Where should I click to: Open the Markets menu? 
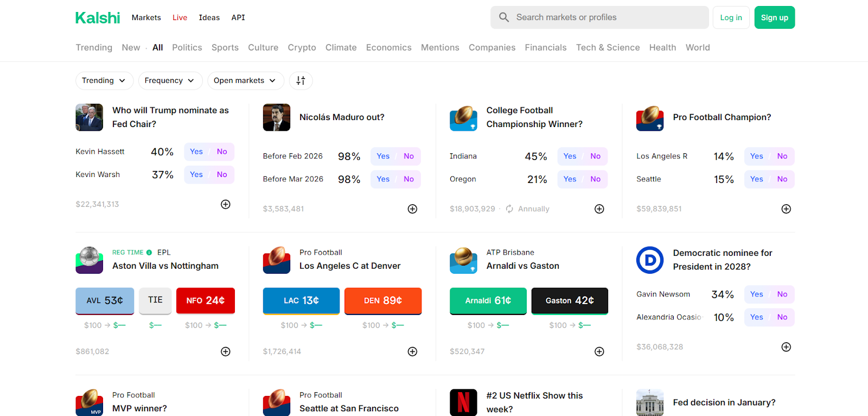tap(146, 17)
